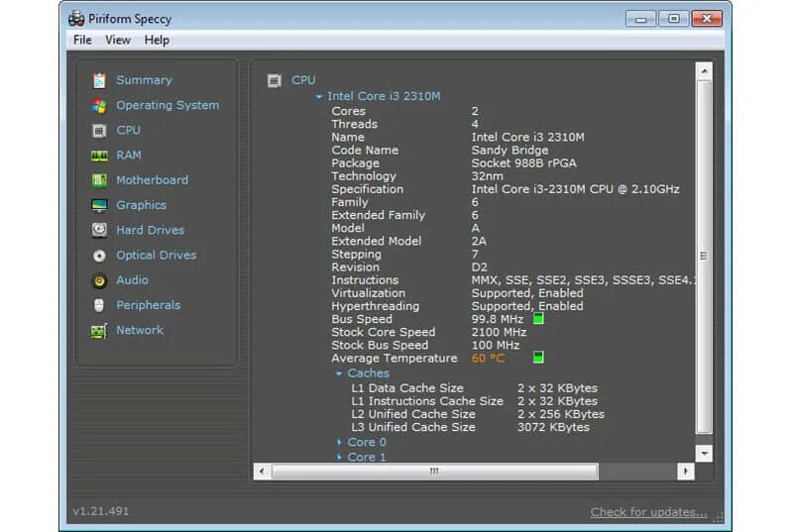This screenshot has height=532, width=793.
Task: Click the Audio speaker icon
Action: 99,281
